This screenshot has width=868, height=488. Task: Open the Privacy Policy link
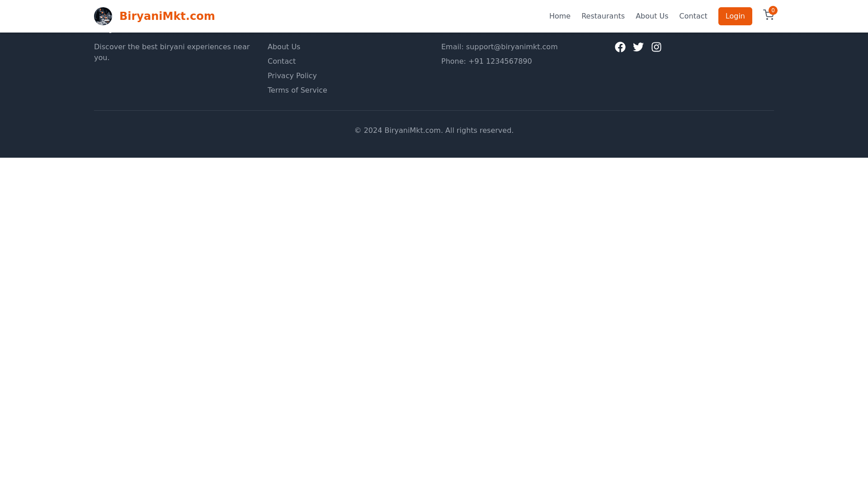click(292, 76)
